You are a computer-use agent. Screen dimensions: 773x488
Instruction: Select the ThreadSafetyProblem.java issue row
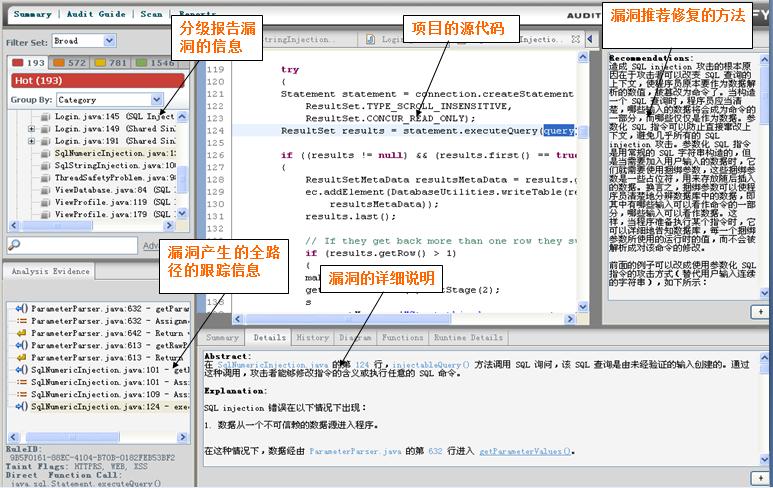[114, 177]
